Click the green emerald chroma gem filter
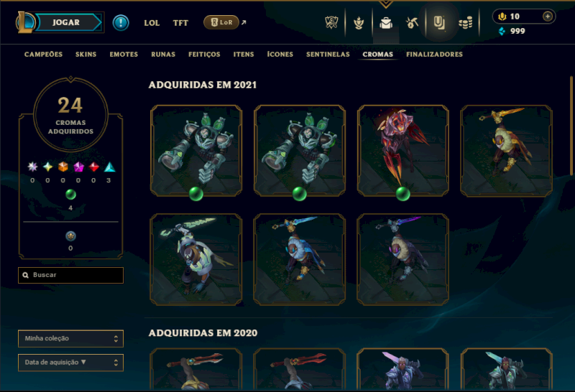The width and height of the screenshot is (575, 392). [x=70, y=195]
